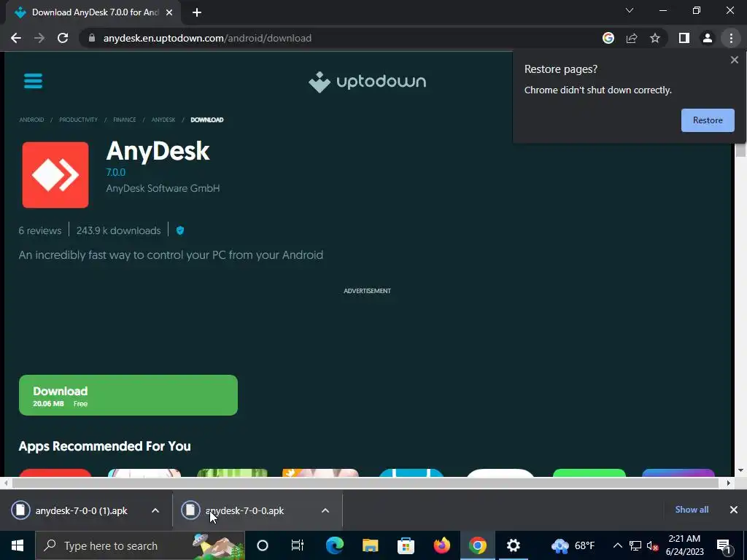
Task: Open the tab search dropdown arrow
Action: pos(630,10)
